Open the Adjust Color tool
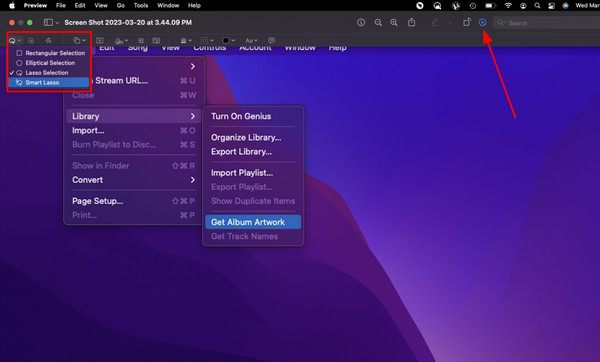This screenshot has height=362, width=600. pyautogui.click(x=141, y=40)
